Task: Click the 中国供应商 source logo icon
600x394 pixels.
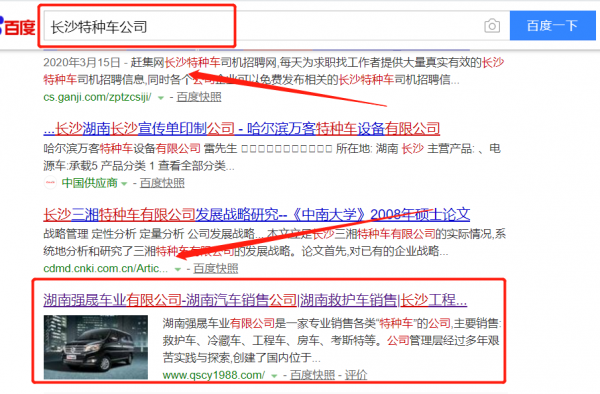Action: [50, 183]
